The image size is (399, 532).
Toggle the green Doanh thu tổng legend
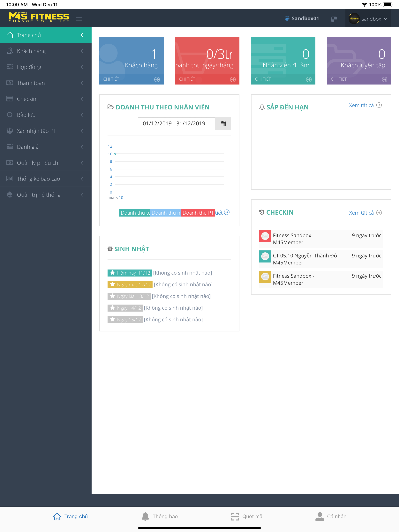(x=135, y=213)
